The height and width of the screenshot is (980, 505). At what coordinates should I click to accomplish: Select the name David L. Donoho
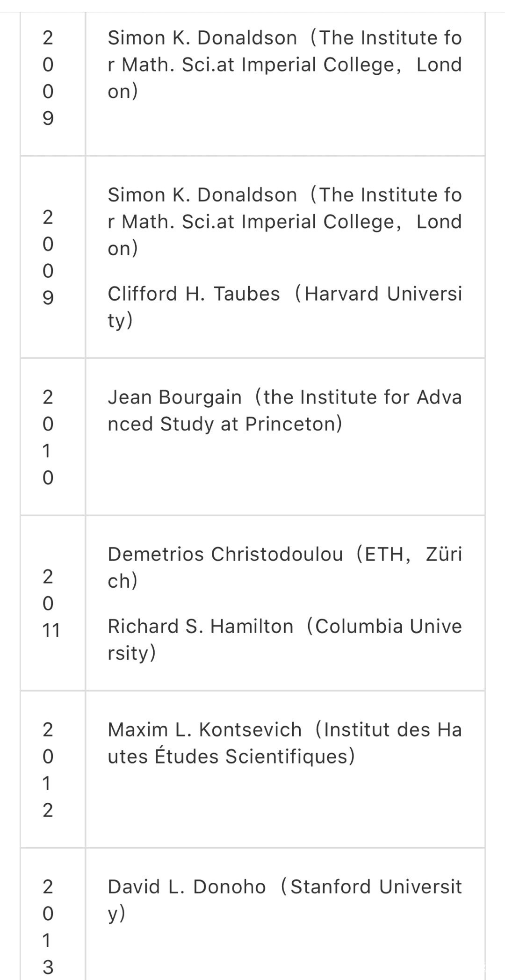[x=187, y=887]
